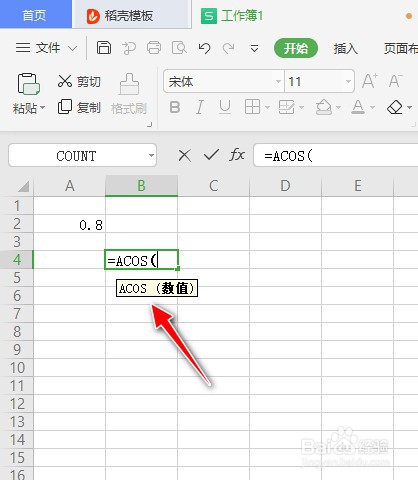Click the font color A icon
This screenshot has width=418, height=480.
[x=358, y=107]
